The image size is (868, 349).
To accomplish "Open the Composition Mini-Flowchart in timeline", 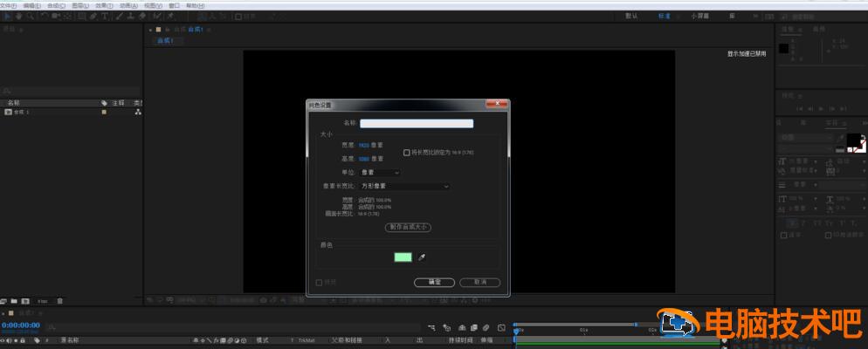I will (x=431, y=327).
